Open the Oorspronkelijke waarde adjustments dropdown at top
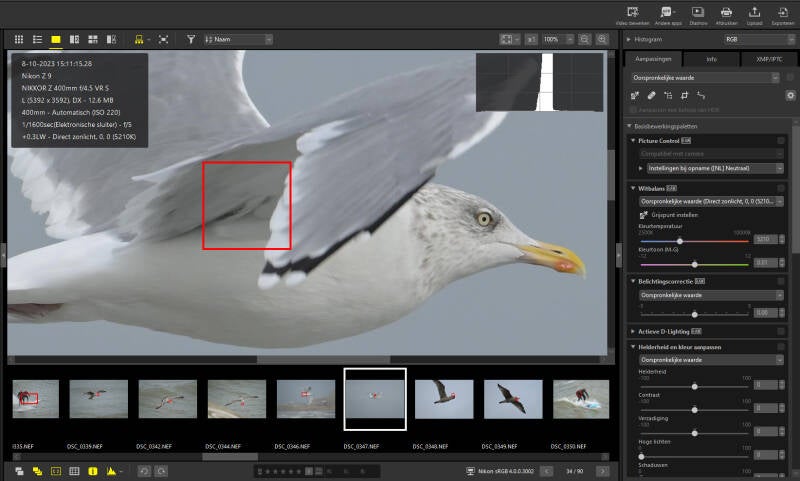 pyautogui.click(x=705, y=78)
